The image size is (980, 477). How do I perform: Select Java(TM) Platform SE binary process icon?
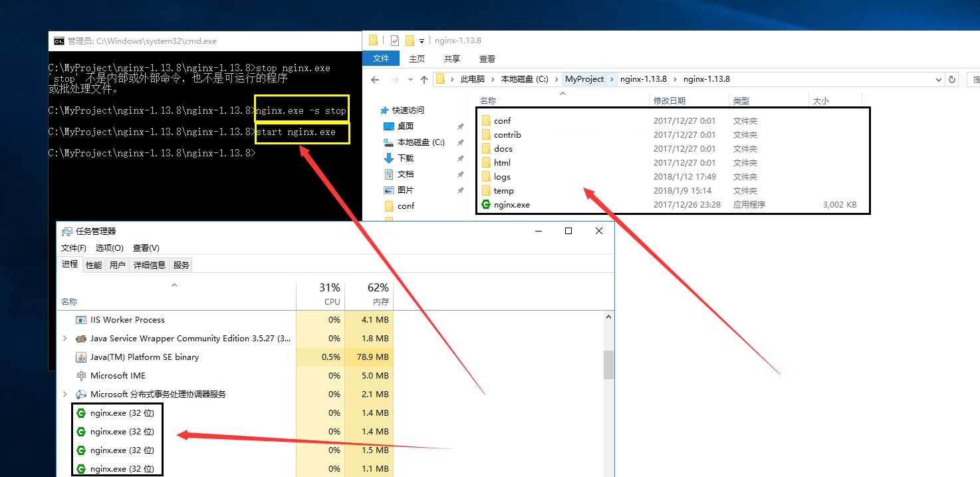pos(81,357)
